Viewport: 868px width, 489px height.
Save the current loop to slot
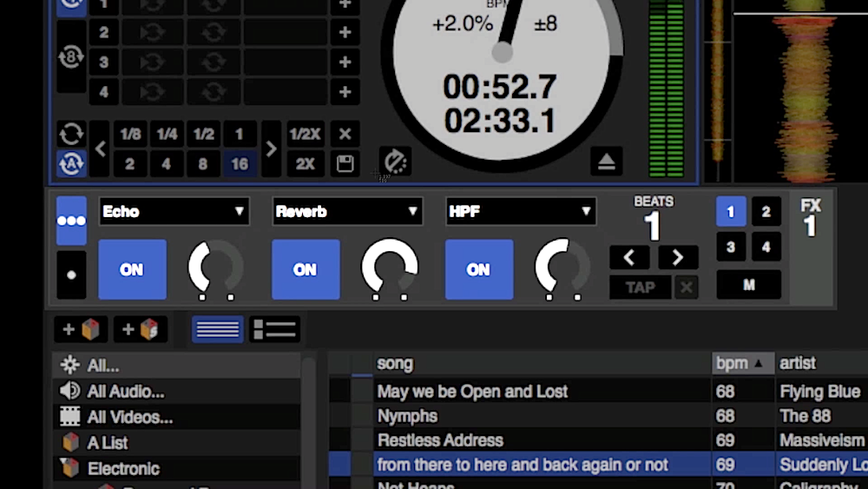point(345,164)
